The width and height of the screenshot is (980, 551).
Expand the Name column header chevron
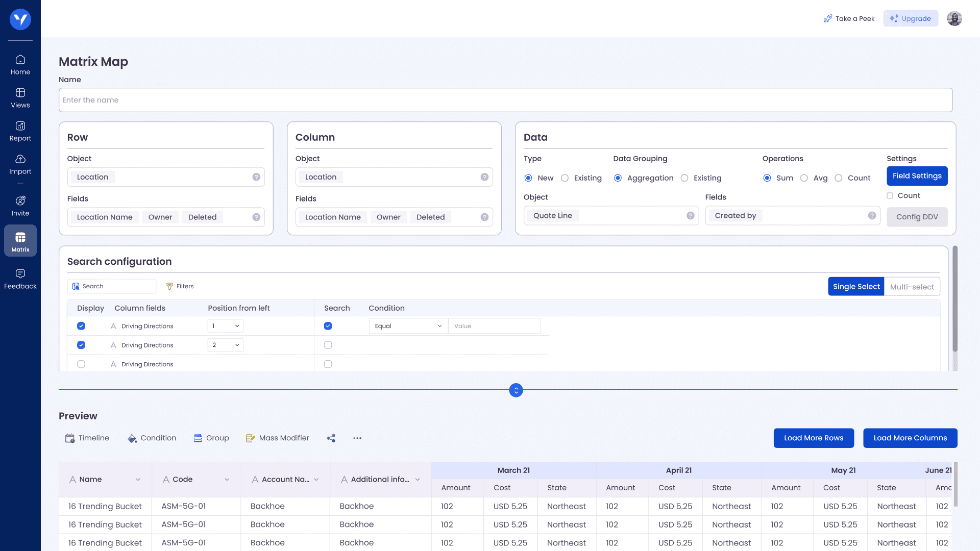coord(138,480)
